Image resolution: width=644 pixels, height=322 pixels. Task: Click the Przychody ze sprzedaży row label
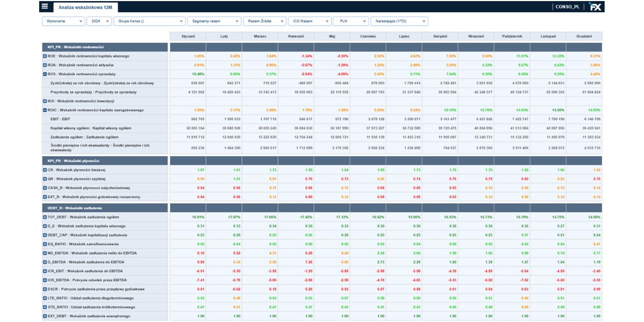point(93,92)
